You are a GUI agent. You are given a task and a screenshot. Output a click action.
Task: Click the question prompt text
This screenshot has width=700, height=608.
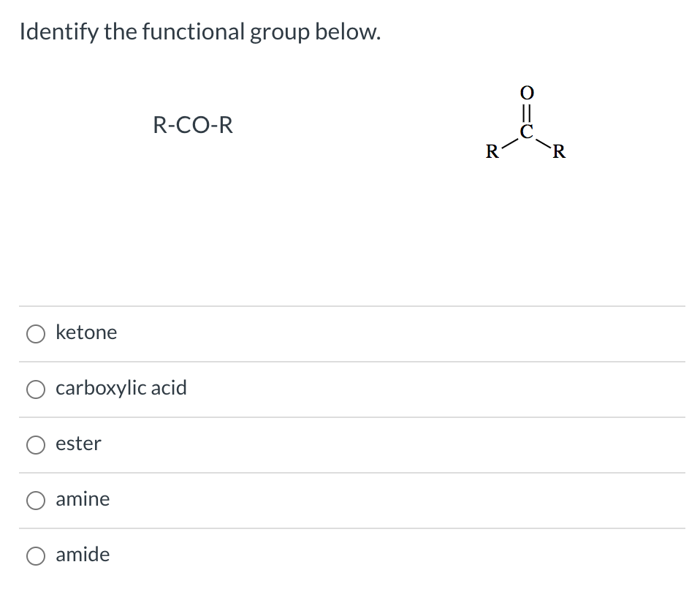[199, 31]
